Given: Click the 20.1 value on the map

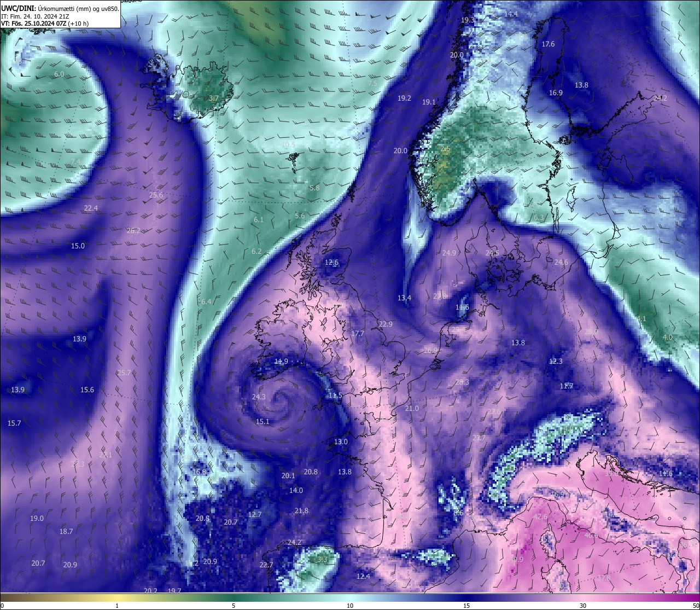Looking at the screenshot, I should [288, 475].
